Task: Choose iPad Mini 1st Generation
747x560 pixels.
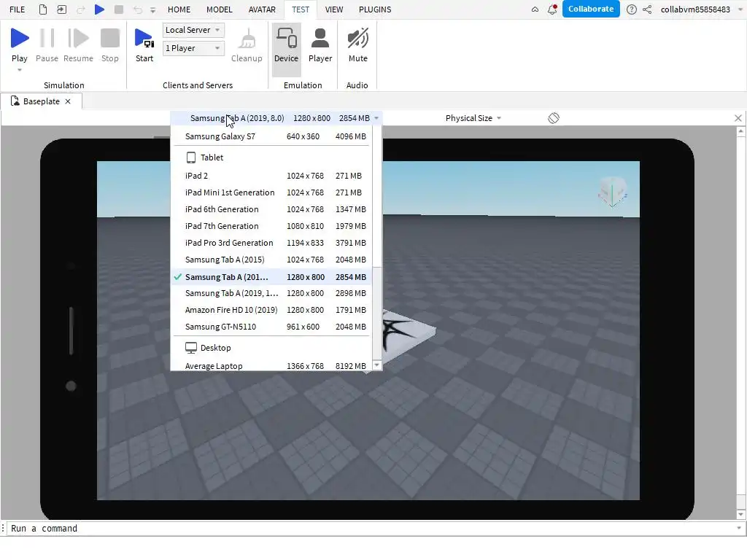Action: [271, 192]
